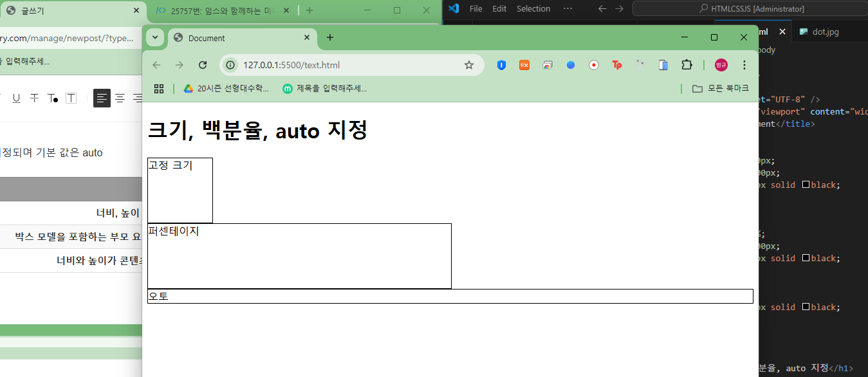This screenshot has height=377, width=868.
Task: Switch to the Document tab
Action: (242, 38)
